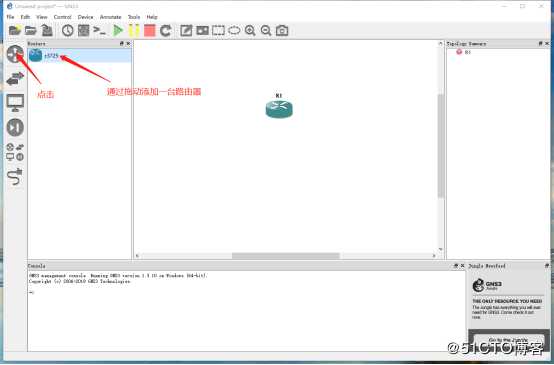Viewport: 554px width, 365px height.
Task: Click right arrow of the horizontal scrollbar
Action: 434,255
